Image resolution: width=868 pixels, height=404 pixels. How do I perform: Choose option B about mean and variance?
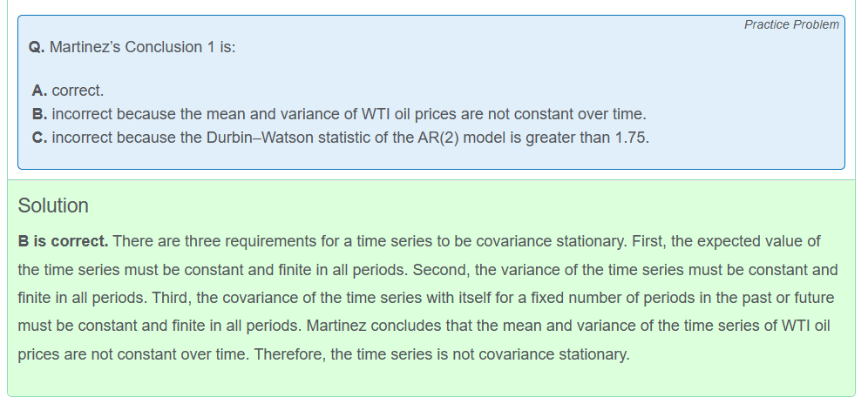349,114
